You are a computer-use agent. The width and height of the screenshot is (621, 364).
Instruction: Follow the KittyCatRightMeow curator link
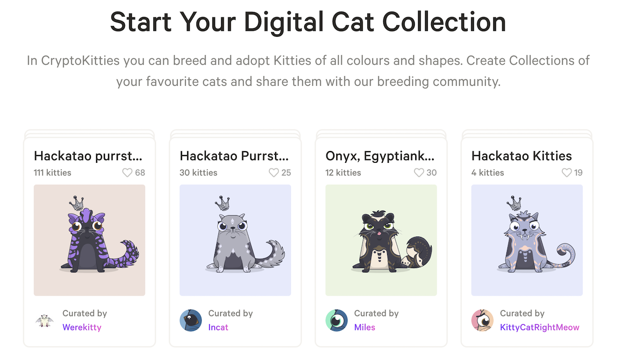tap(539, 327)
